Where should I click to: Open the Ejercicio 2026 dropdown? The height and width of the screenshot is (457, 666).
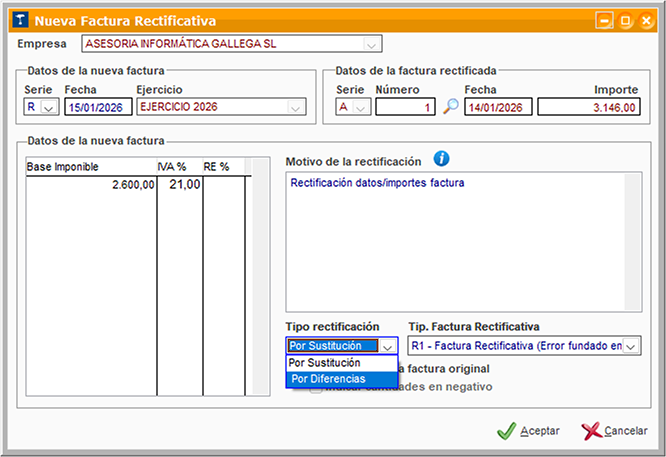pos(296,107)
